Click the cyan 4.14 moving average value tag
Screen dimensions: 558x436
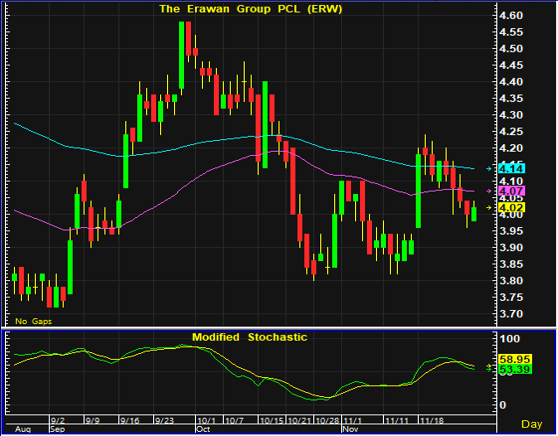(511, 168)
